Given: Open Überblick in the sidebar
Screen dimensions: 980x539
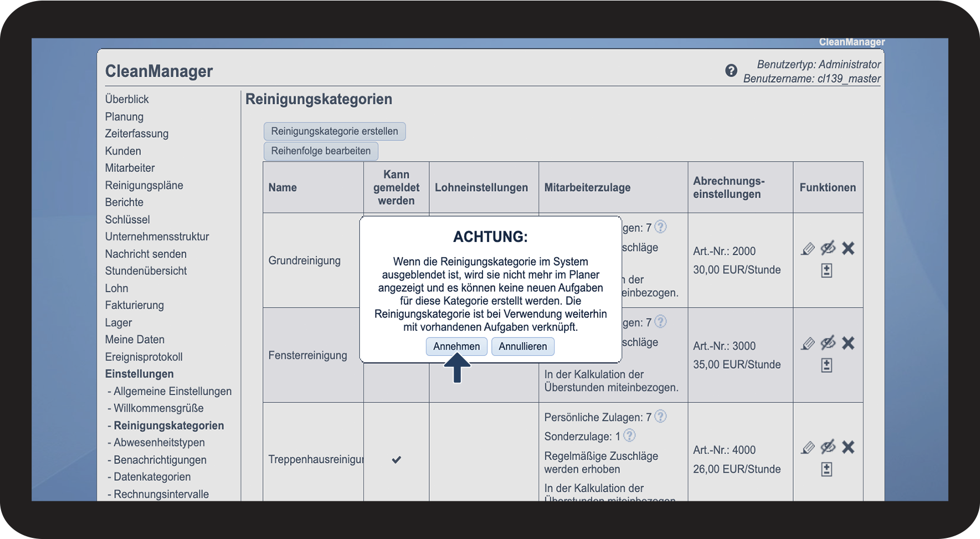Looking at the screenshot, I should pos(127,99).
